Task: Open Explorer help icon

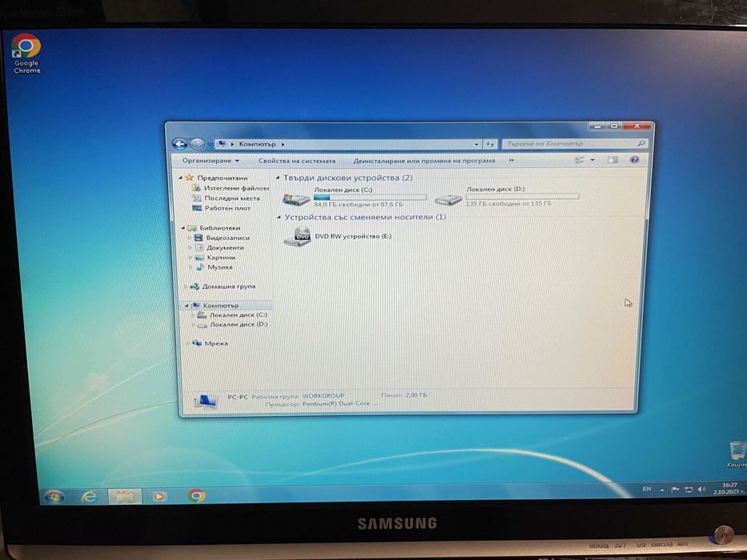Action: pyautogui.click(x=634, y=160)
